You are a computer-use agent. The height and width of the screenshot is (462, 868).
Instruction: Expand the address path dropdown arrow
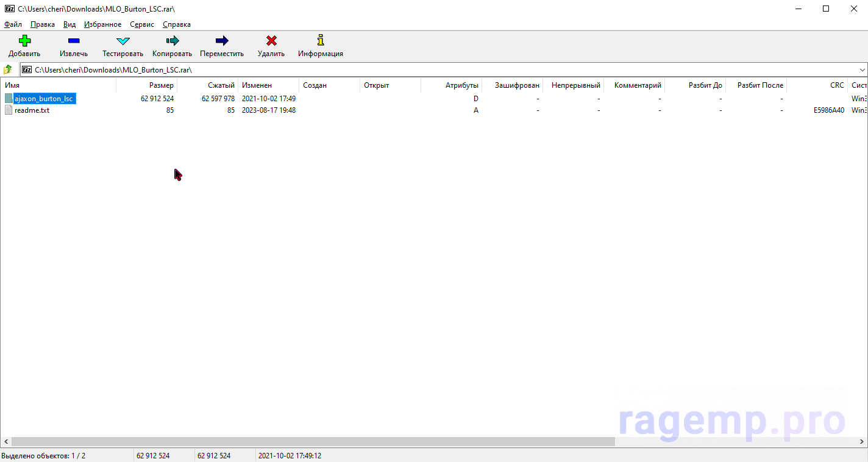[x=862, y=69]
